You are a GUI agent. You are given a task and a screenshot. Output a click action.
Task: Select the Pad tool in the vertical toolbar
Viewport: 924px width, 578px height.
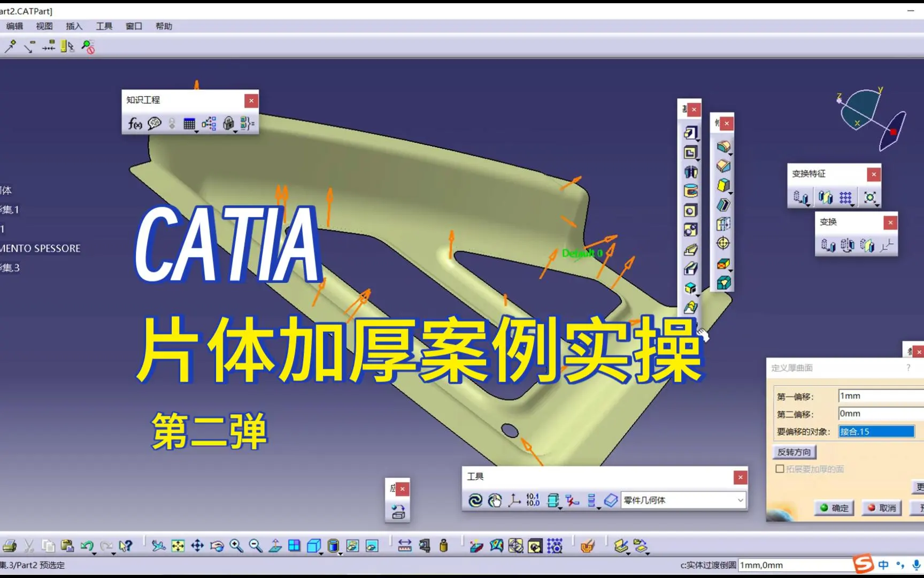[x=691, y=133]
